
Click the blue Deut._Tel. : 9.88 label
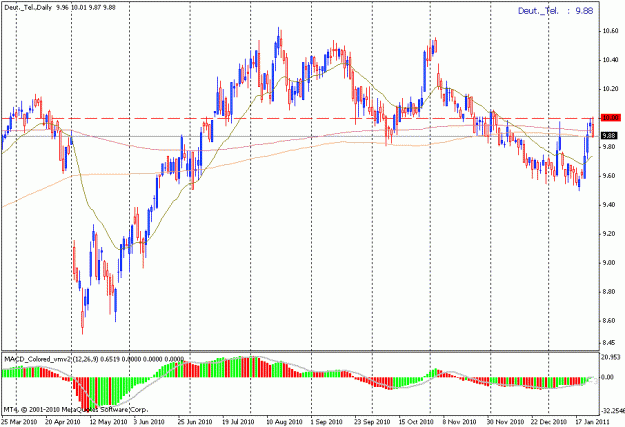556,11
